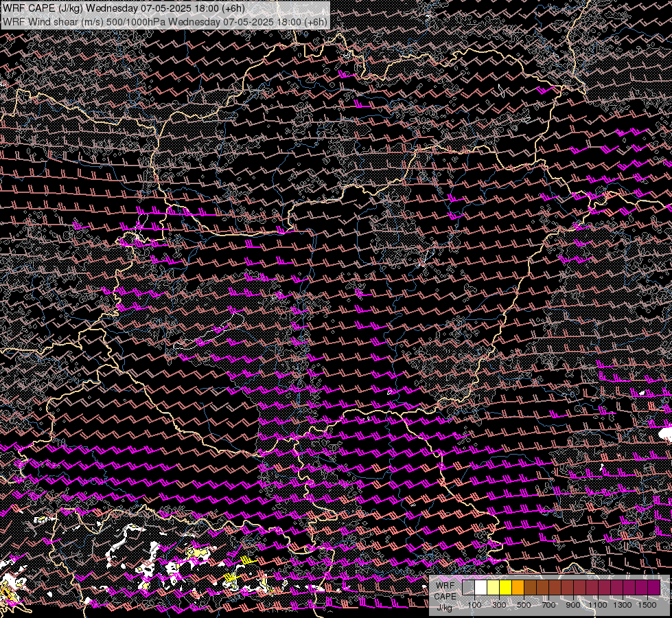Click the 900 label on the legend
The image size is (672, 618).
[573, 605]
